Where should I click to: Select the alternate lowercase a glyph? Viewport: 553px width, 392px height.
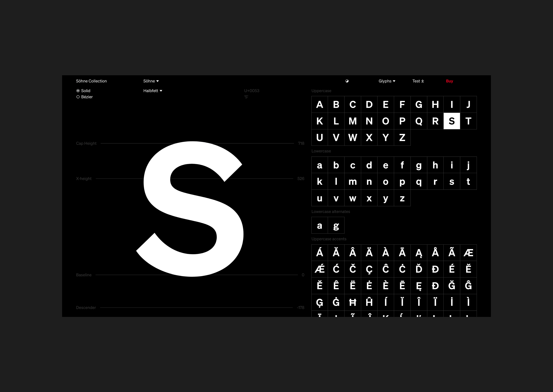click(320, 225)
